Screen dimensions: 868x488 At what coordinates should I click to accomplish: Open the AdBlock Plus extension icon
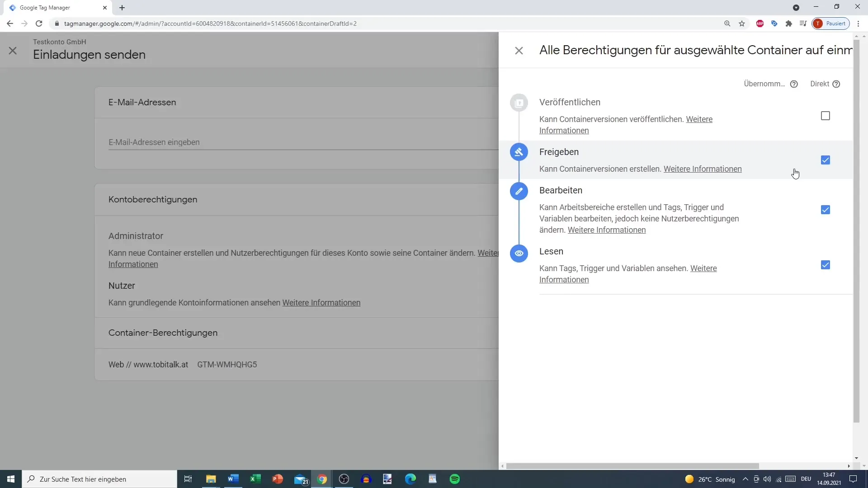(x=760, y=23)
